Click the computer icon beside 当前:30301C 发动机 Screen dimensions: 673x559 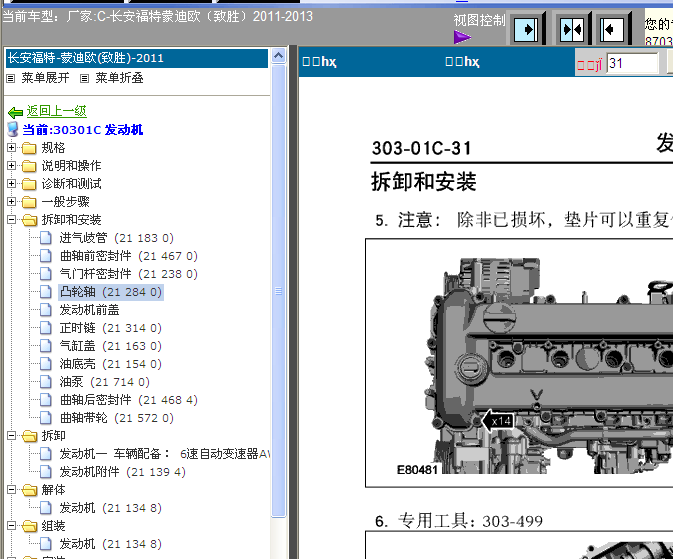[13, 129]
